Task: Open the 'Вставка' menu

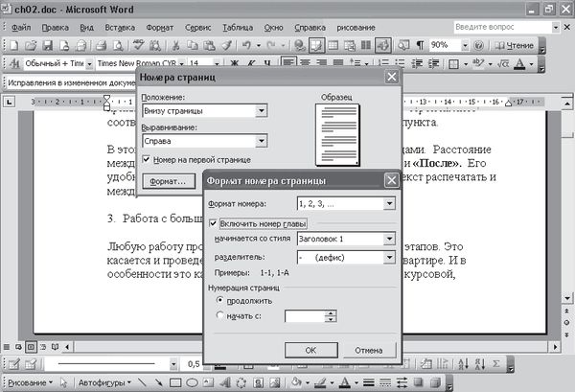Action: click(x=119, y=27)
